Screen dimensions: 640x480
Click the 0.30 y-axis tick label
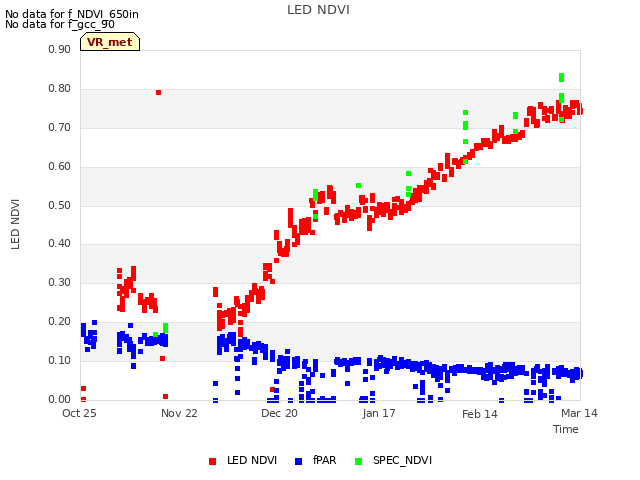[60, 282]
